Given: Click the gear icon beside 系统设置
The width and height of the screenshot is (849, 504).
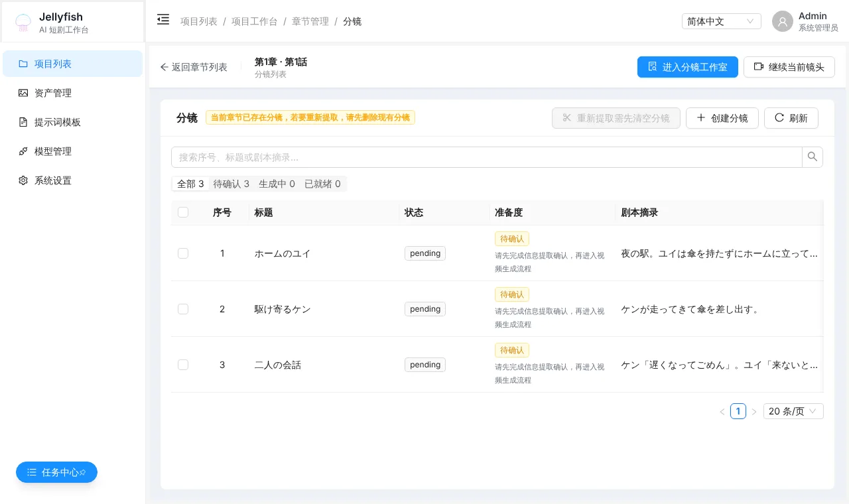Looking at the screenshot, I should pyautogui.click(x=23, y=181).
